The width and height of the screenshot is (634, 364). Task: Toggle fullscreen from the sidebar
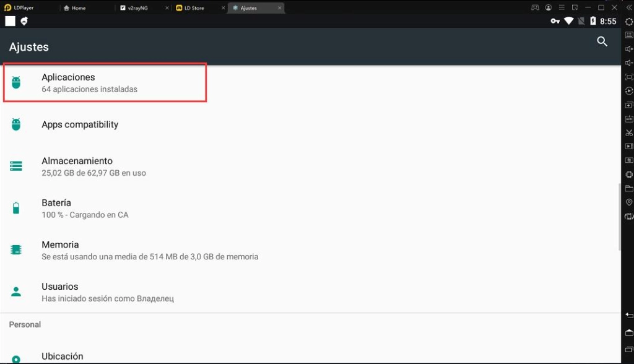tap(629, 77)
